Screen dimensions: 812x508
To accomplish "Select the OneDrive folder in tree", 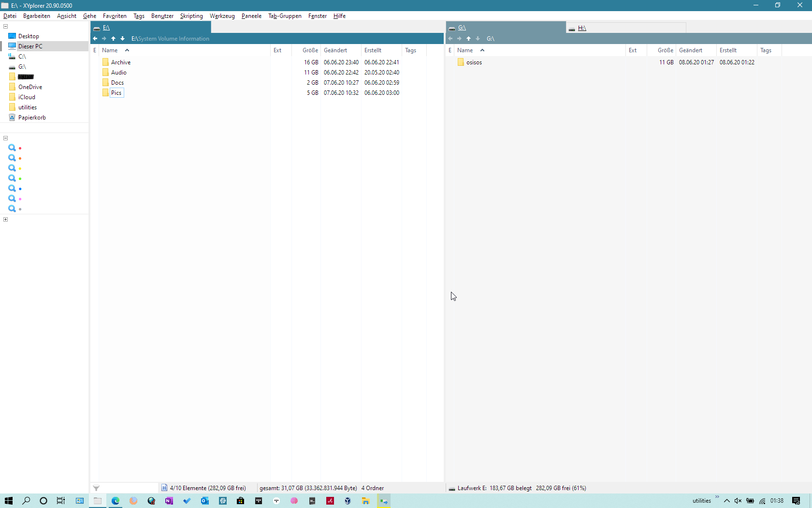I will coord(30,87).
